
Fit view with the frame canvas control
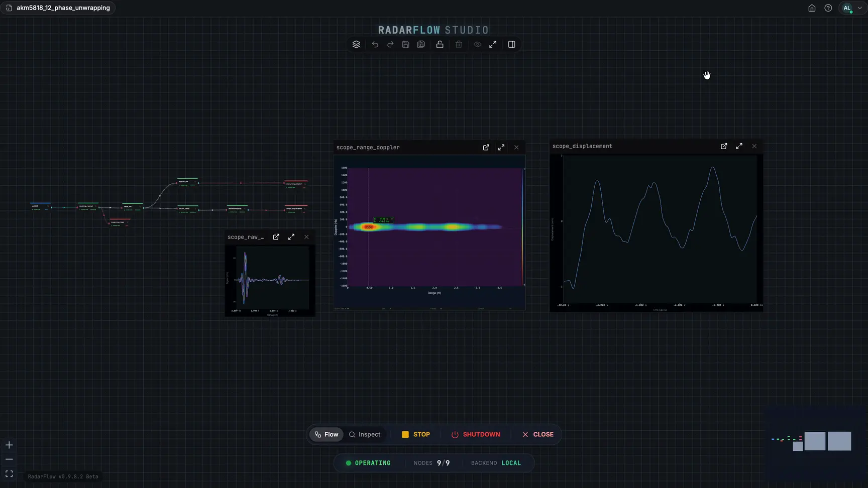[x=9, y=474]
